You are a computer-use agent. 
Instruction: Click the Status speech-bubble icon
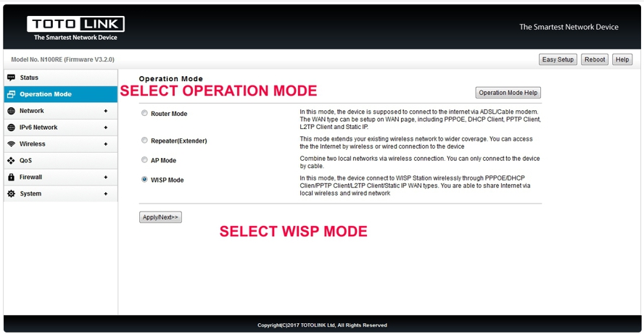click(11, 78)
